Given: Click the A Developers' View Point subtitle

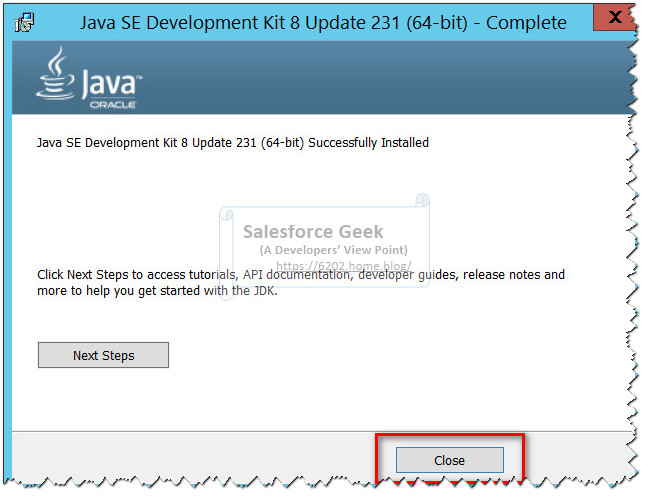Looking at the screenshot, I should pos(334,250).
